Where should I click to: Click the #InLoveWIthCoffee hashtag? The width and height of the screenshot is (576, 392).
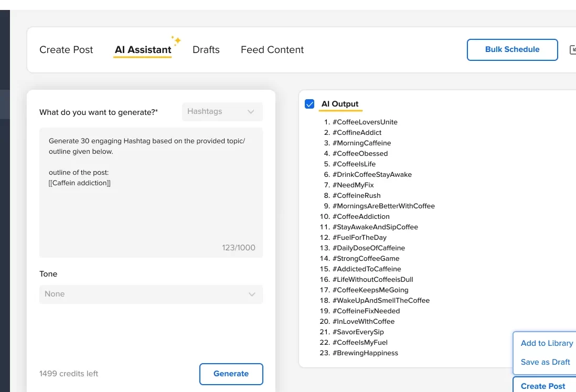click(364, 322)
